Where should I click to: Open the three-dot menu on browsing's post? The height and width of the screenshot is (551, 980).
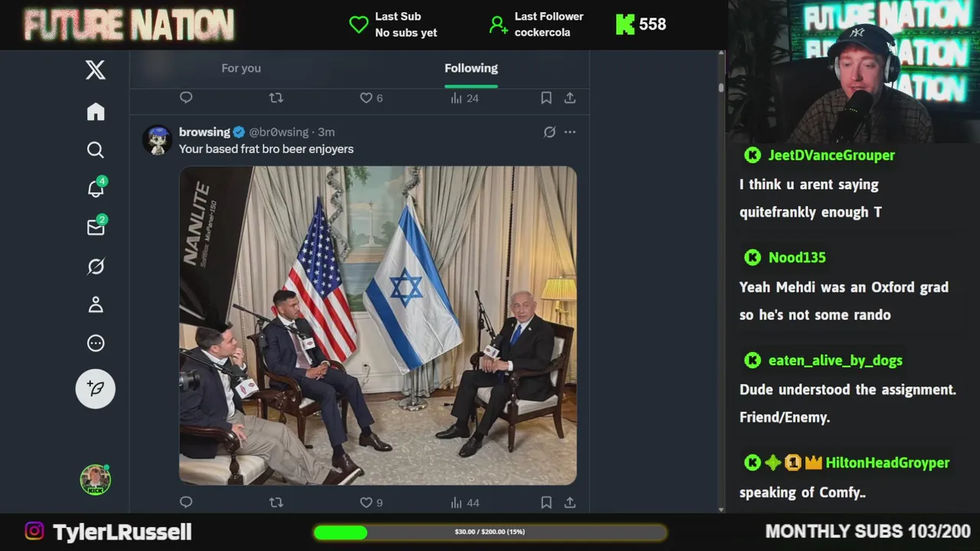pyautogui.click(x=570, y=132)
